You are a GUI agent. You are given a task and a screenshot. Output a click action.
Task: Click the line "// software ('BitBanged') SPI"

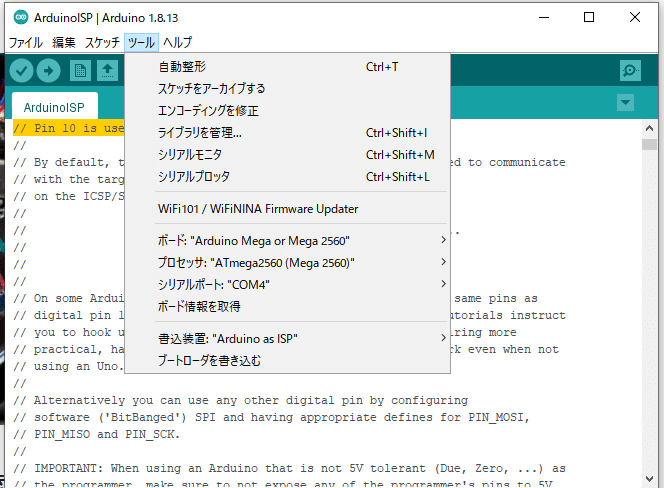[271, 417]
